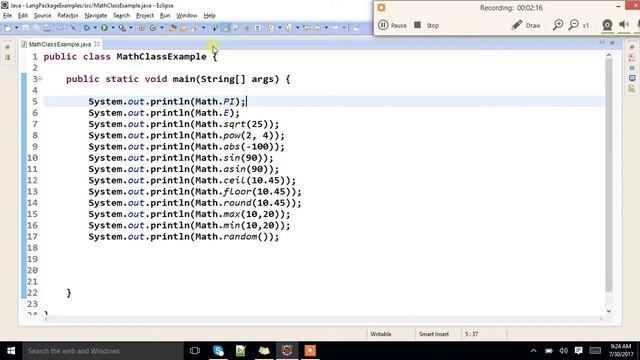The width and height of the screenshot is (640, 360).
Task: Click the Save All toolbar icon
Action: pos(36,28)
